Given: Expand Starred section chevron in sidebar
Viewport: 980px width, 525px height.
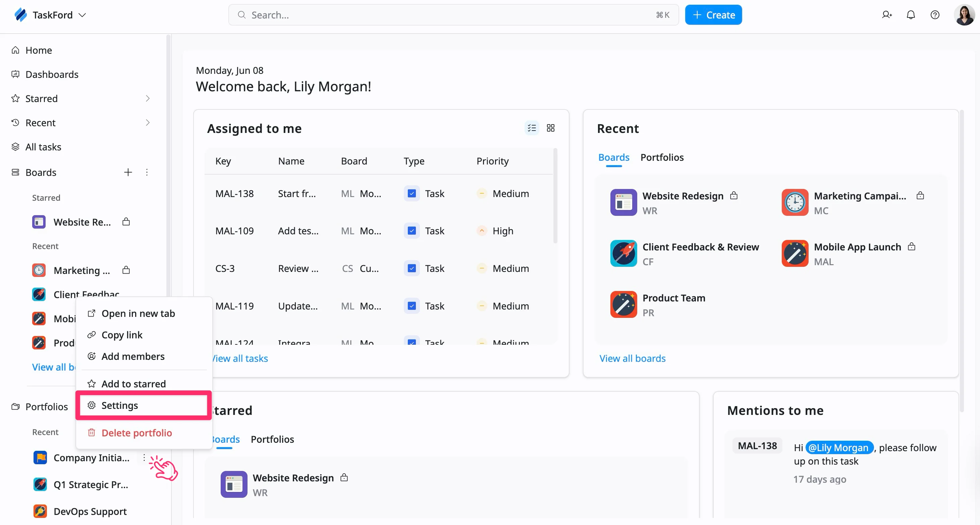Looking at the screenshot, I should click(x=148, y=98).
